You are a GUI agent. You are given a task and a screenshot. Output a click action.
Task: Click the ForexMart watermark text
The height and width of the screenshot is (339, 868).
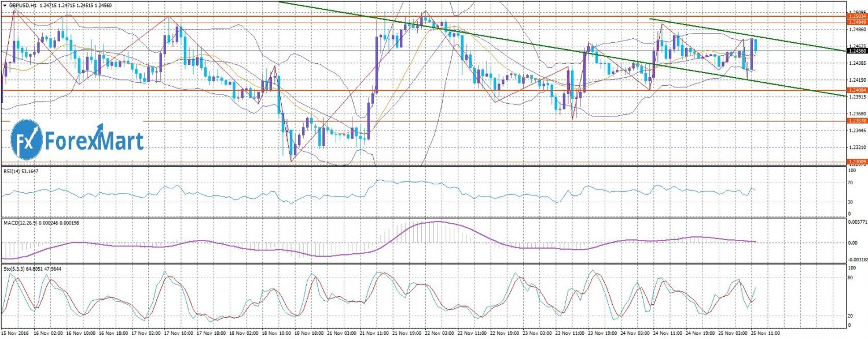[x=94, y=141]
